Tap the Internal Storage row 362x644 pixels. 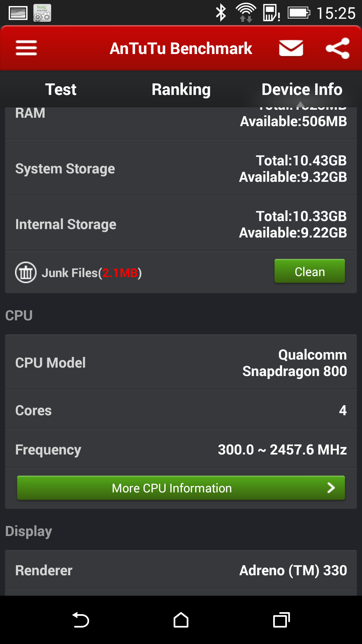click(181, 224)
